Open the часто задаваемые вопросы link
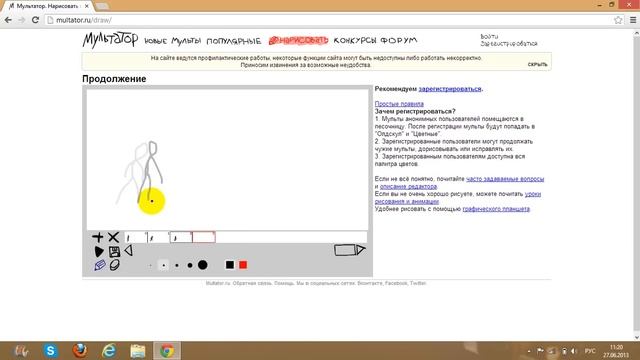 coord(505,179)
